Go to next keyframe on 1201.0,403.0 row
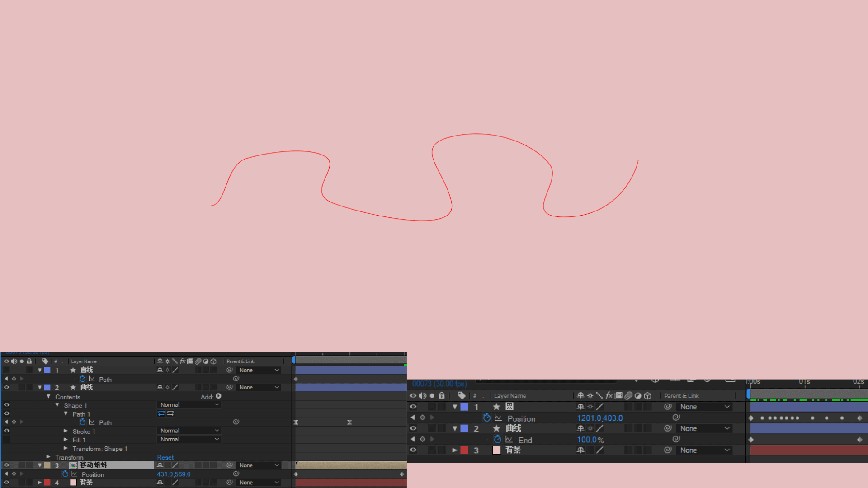Screen dimensions: 868x488 (x=433, y=418)
